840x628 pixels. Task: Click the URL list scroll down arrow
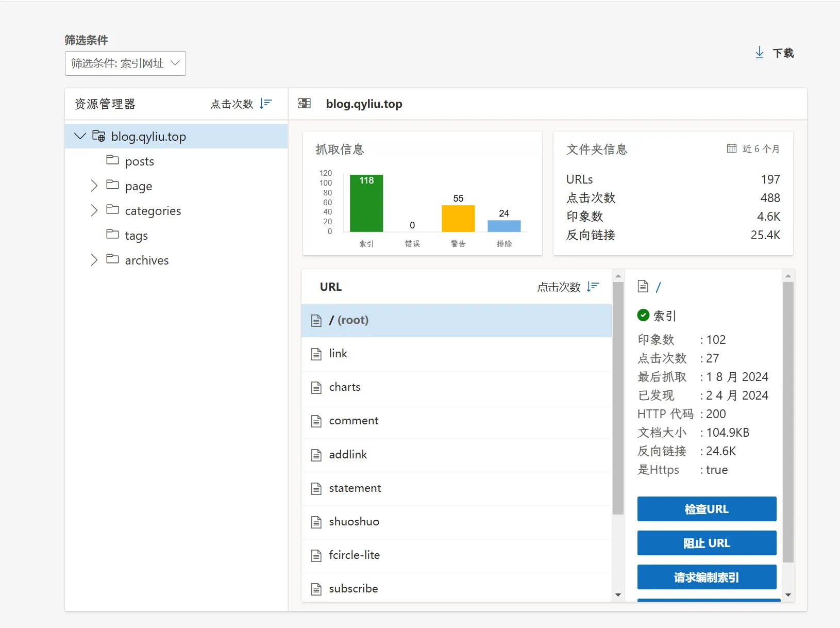click(x=618, y=595)
